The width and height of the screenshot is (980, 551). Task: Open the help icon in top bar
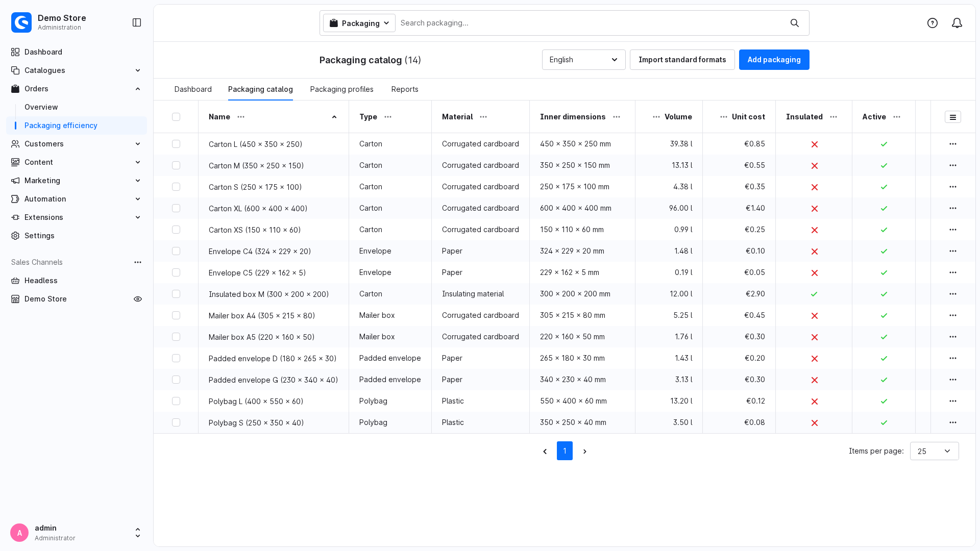933,23
